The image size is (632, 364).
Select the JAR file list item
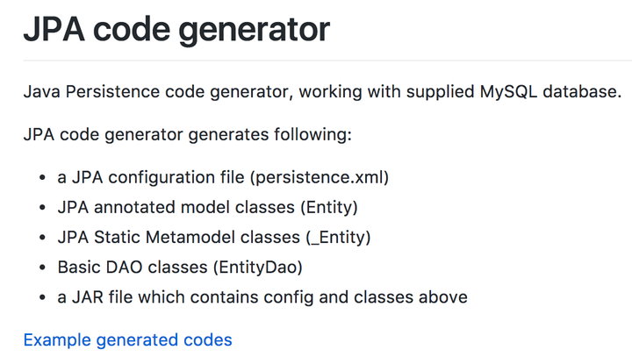coord(262,297)
